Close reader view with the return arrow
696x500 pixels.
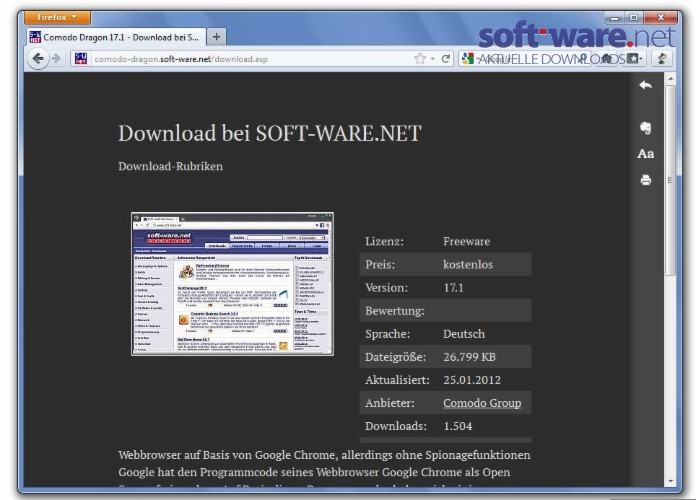click(645, 85)
